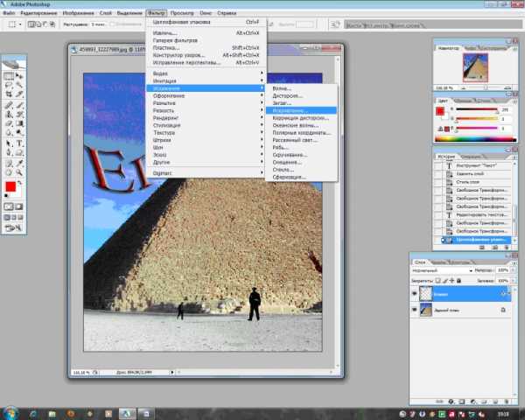Choose Полярные координаты... filter
Viewport: 525px width, 420px height.
(301, 133)
